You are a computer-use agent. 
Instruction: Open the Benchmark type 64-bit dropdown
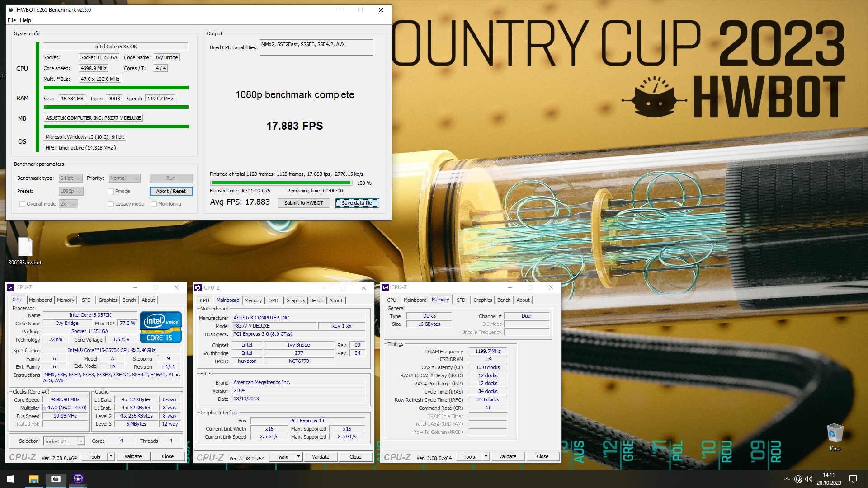pos(71,178)
